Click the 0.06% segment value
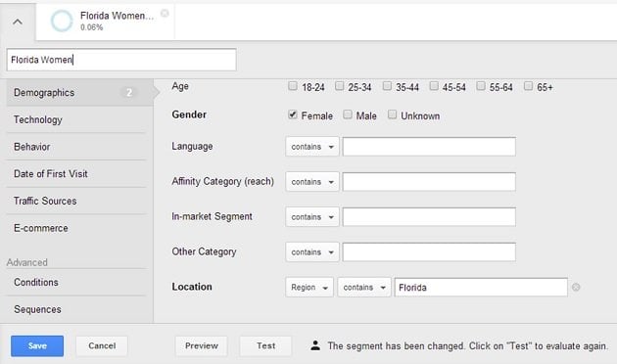 (x=92, y=27)
